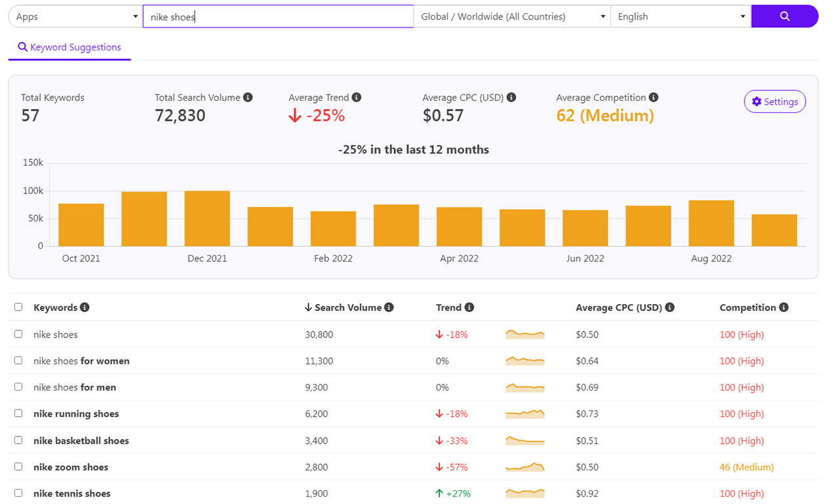Click the info icon next to Average Competition
Viewport: 839px width, 504px height.
coord(653,97)
